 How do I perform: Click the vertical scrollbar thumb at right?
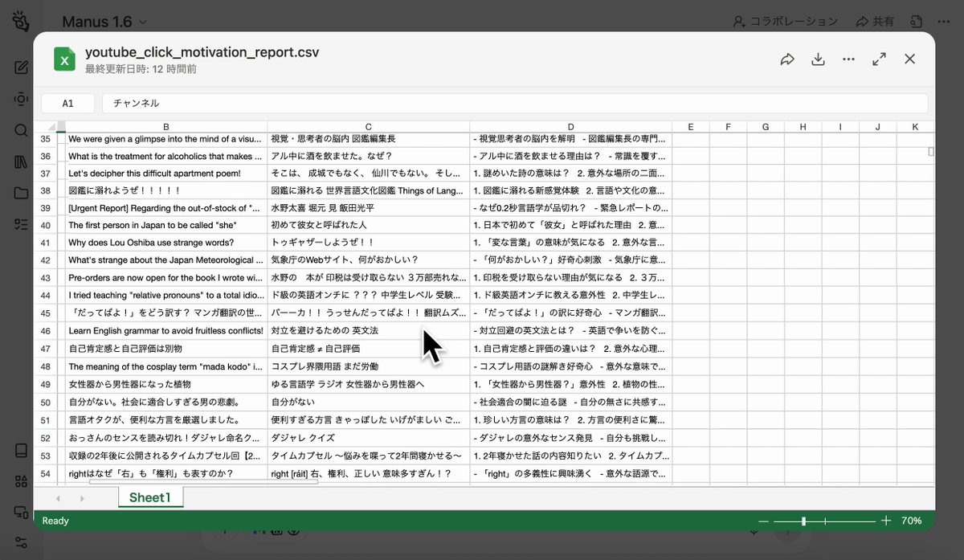932,151
